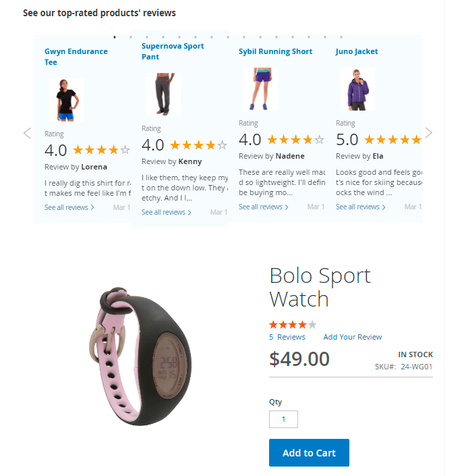Open the 5 Reviews link
The image size is (462, 476).
pos(287,337)
